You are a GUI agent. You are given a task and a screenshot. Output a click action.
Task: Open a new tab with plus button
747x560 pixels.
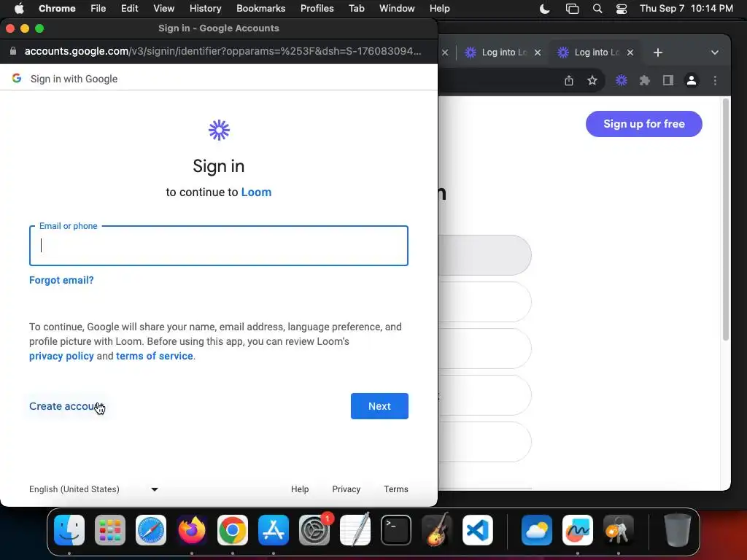(x=658, y=52)
